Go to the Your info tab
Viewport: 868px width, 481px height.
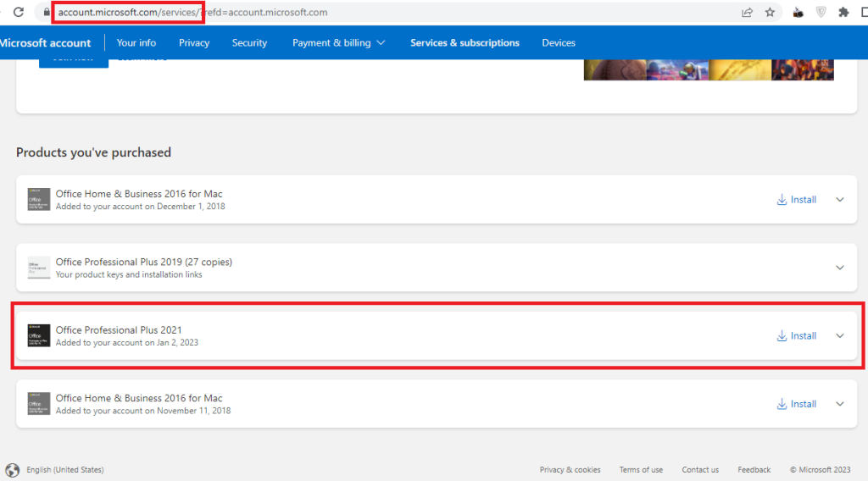[x=136, y=43]
